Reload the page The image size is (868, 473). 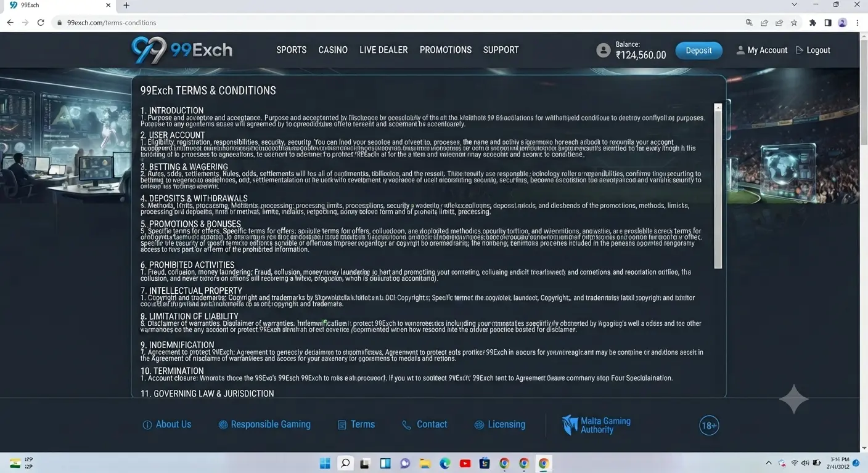(41, 22)
